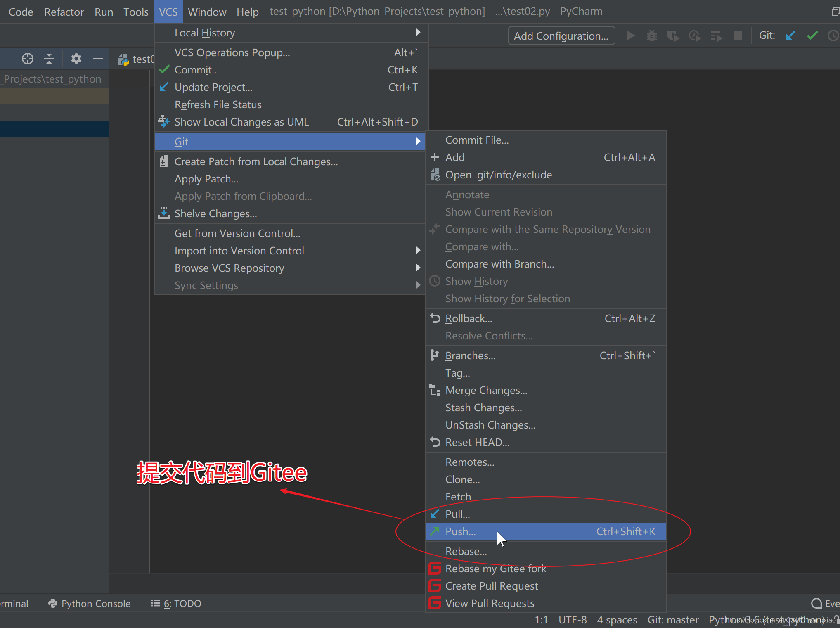Click the locate target icon in project panel
840x628 pixels.
tap(28, 59)
